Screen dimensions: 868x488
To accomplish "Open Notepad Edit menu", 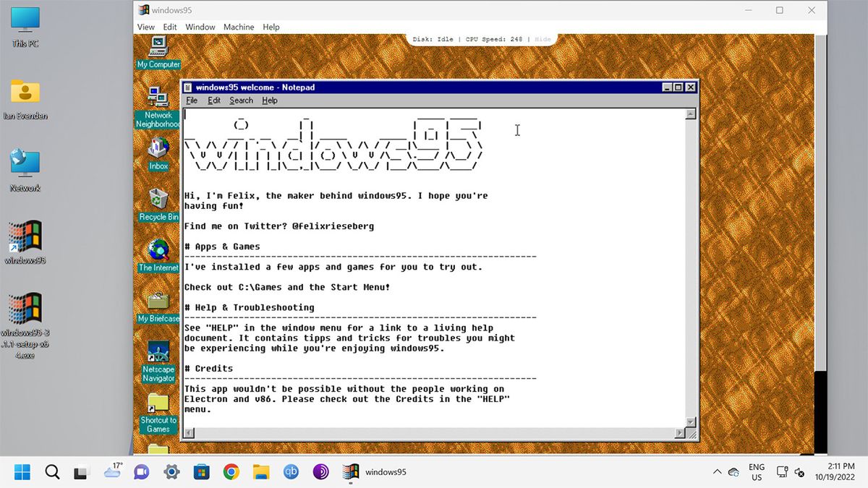I will [x=214, y=100].
